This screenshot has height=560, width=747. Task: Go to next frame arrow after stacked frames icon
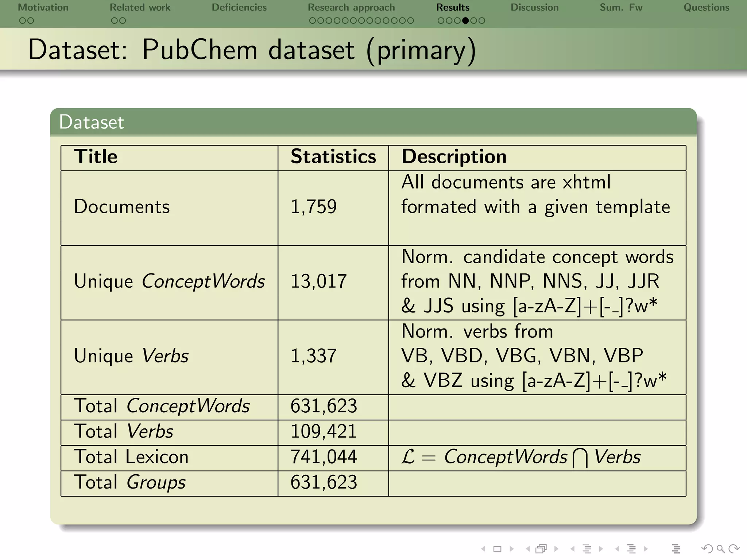[556, 549]
